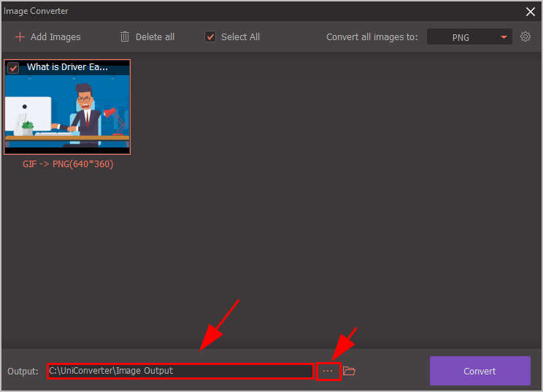Viewport: 543px width, 392px height.
Task: Browse output location with the three-dots button
Action: point(328,371)
